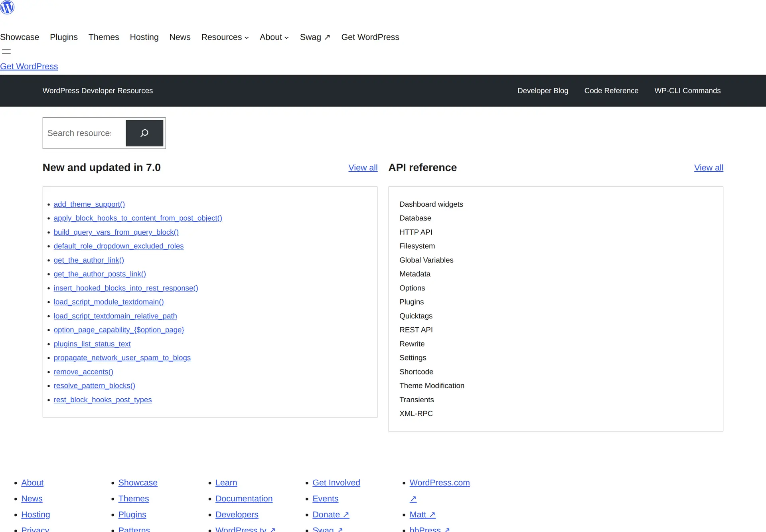This screenshot has width=766, height=532.
Task: Select Database in API reference
Action: tap(415, 218)
